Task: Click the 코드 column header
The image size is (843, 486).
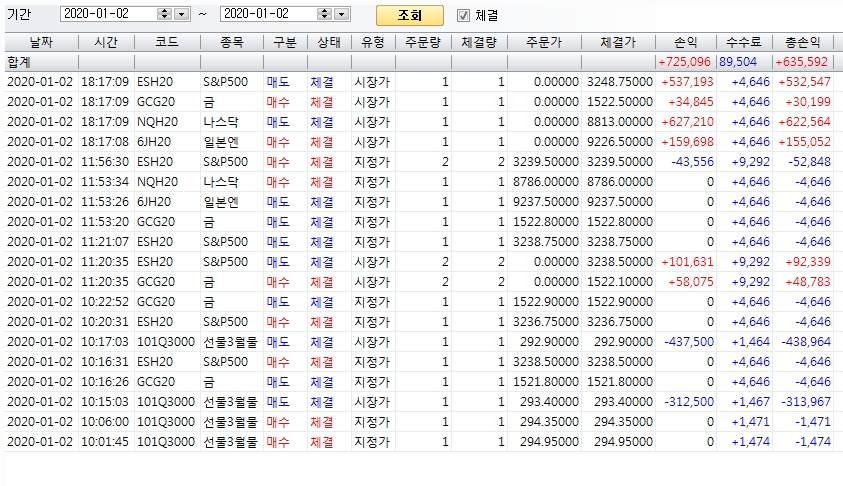Action: (x=167, y=42)
